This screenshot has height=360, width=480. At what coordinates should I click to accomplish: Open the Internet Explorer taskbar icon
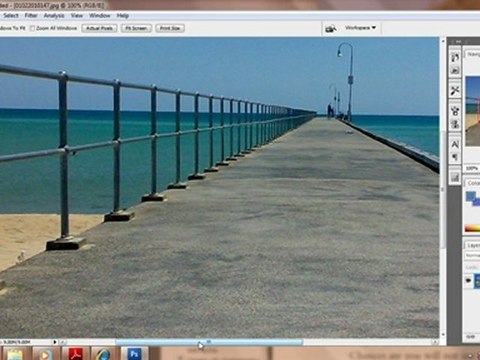(104, 354)
